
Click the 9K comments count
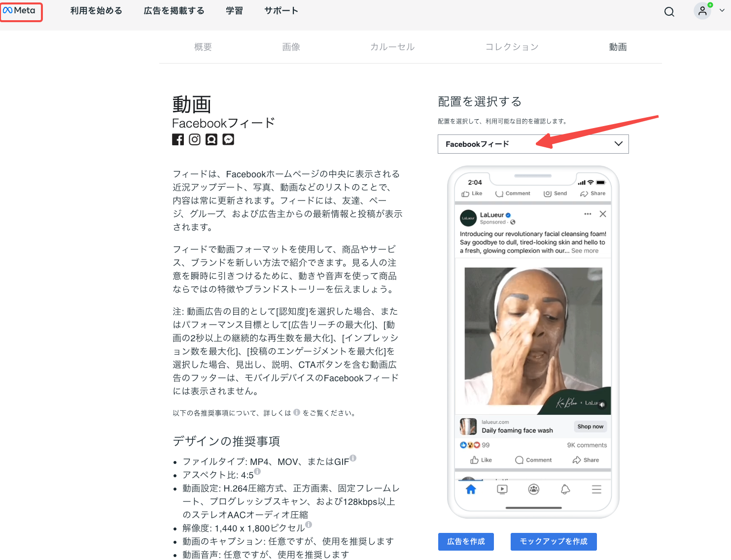[587, 445]
